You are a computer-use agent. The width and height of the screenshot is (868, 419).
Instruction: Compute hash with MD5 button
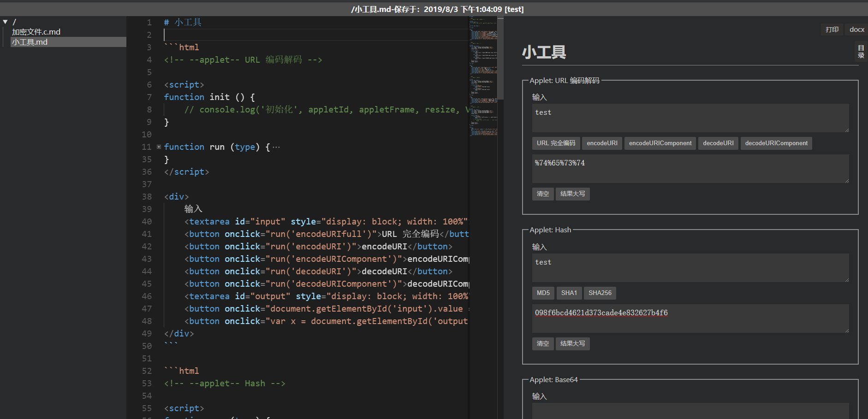coord(543,293)
